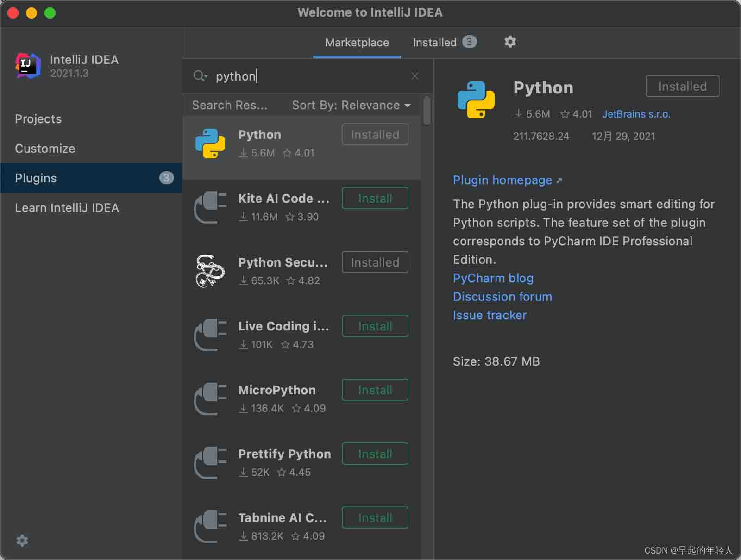Clear the python search text
The image size is (741, 560).
[x=415, y=76]
